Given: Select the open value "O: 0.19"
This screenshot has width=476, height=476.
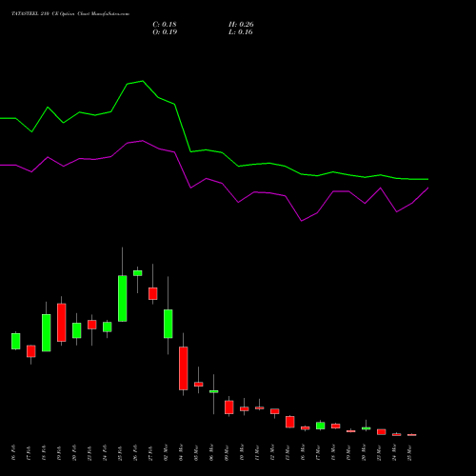Looking at the screenshot, I should (x=165, y=32).
